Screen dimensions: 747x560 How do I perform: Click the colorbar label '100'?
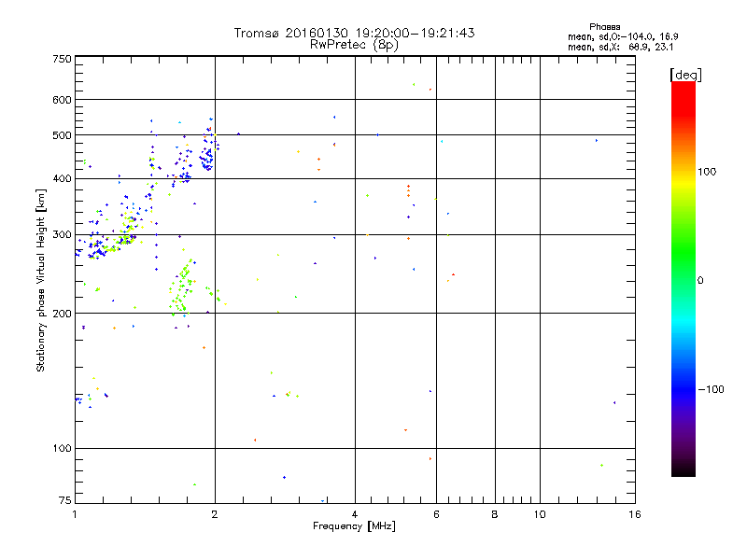pyautogui.click(x=707, y=172)
